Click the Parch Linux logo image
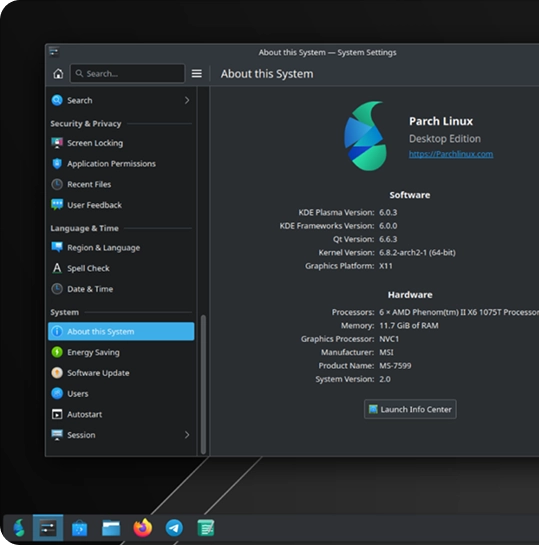The height and width of the screenshot is (545, 539). tap(365, 136)
